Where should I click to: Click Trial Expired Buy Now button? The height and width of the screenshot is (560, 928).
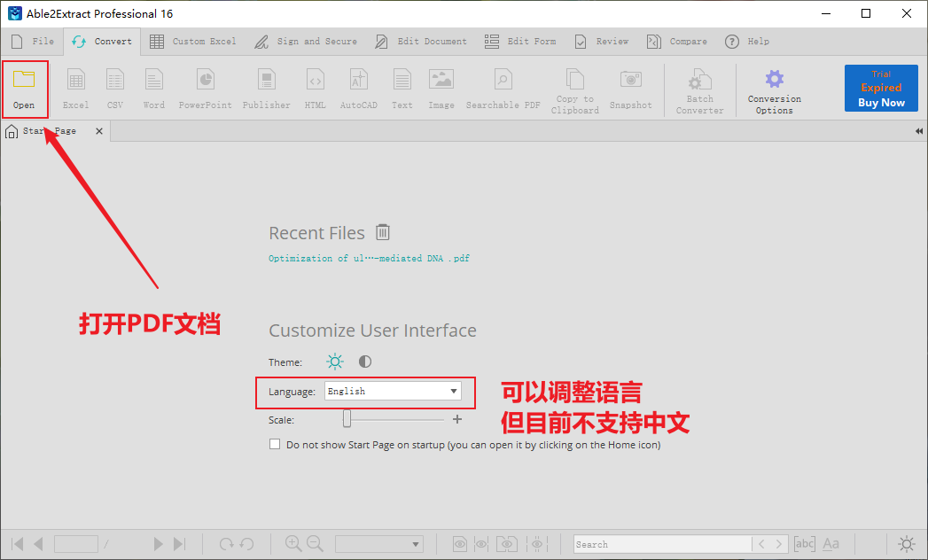tap(881, 89)
